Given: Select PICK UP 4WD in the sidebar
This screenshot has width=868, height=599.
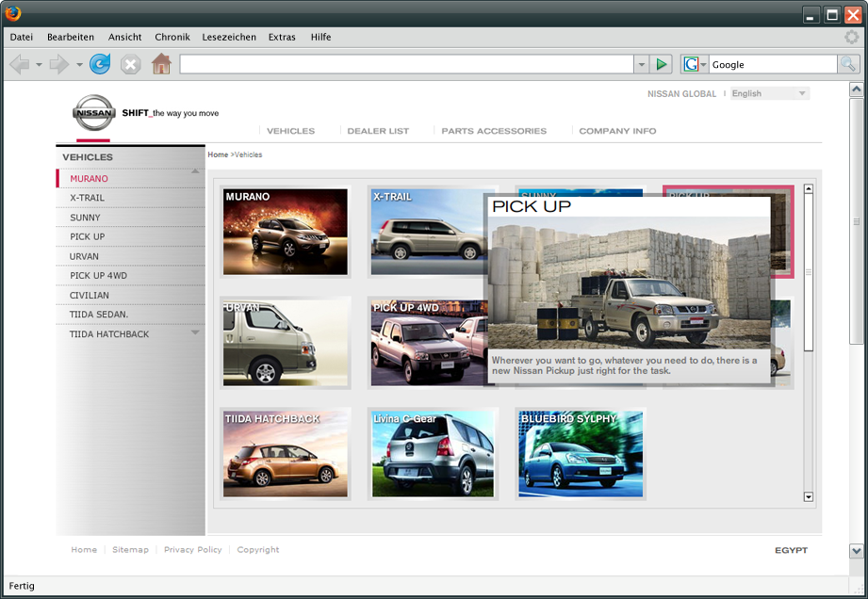Looking at the screenshot, I should 131,275.
